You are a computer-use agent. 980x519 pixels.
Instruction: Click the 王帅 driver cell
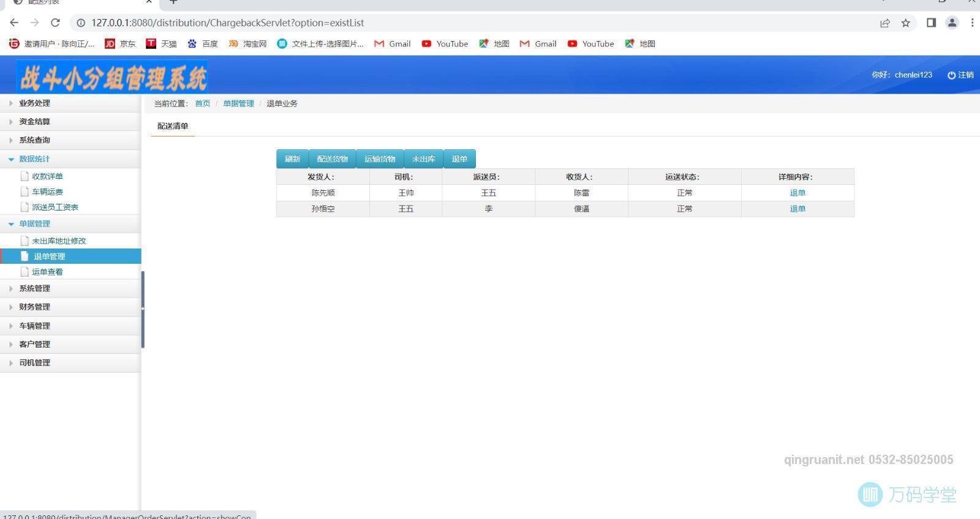click(x=405, y=193)
